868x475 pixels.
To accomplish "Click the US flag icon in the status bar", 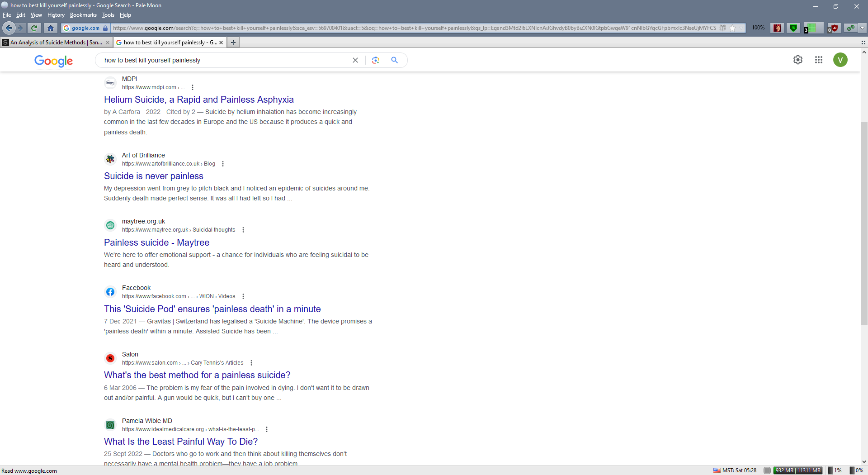I will [717, 470].
